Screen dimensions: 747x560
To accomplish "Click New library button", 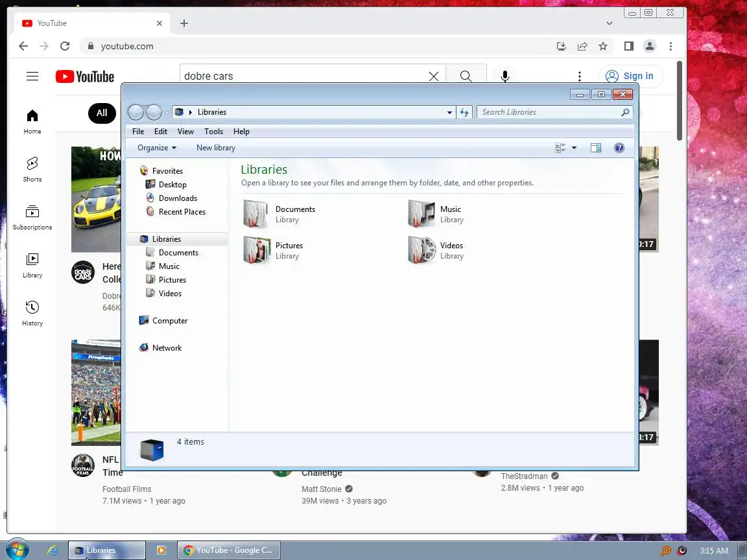I will pyautogui.click(x=216, y=148).
